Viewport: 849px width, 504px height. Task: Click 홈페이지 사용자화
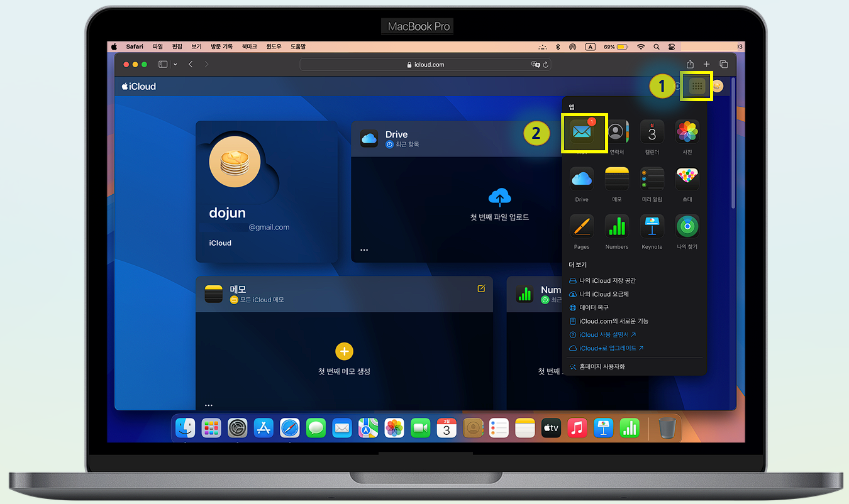(597, 366)
